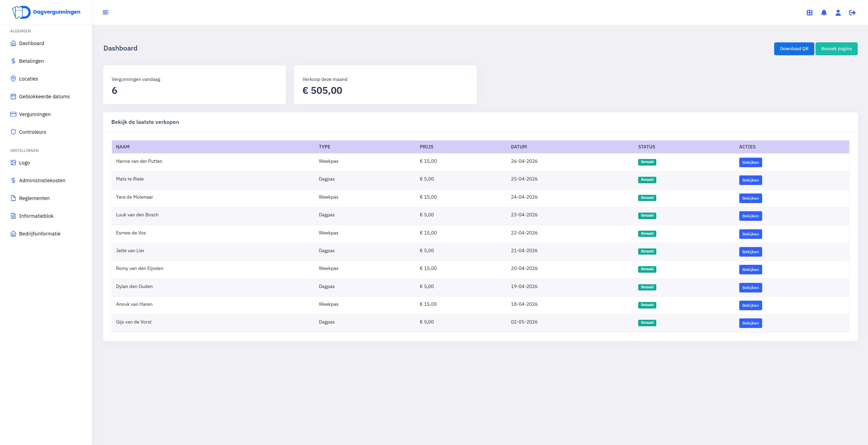
Task: Click the Verkoop deze maand card
Action: coord(385,85)
